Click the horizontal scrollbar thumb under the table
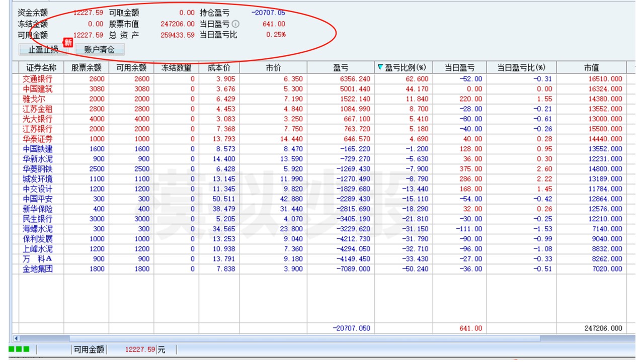The height and width of the screenshot is (362, 644). (304, 338)
